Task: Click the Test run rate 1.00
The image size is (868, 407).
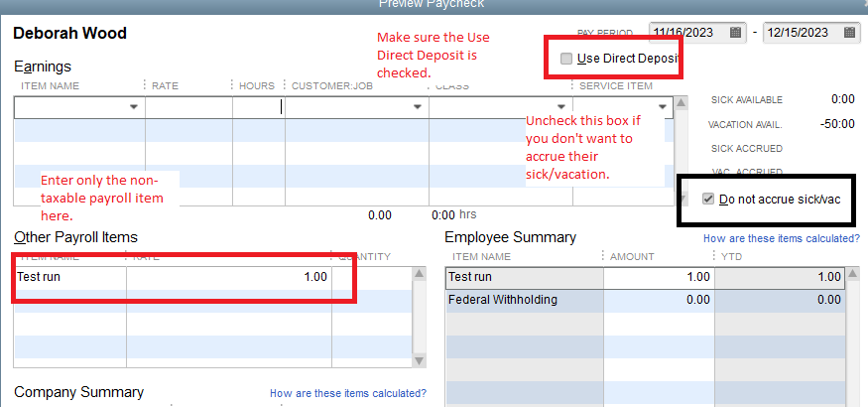Action: [x=315, y=277]
